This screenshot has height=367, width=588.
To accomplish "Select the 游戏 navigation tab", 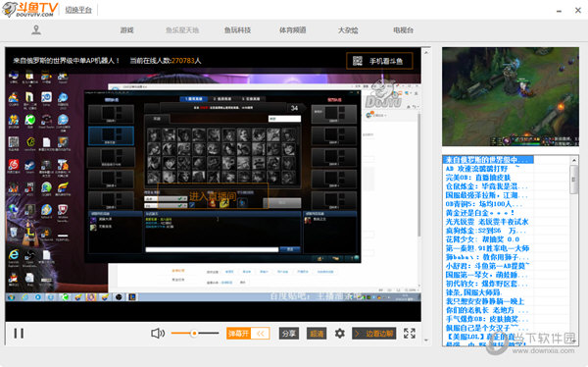I will (x=126, y=30).
